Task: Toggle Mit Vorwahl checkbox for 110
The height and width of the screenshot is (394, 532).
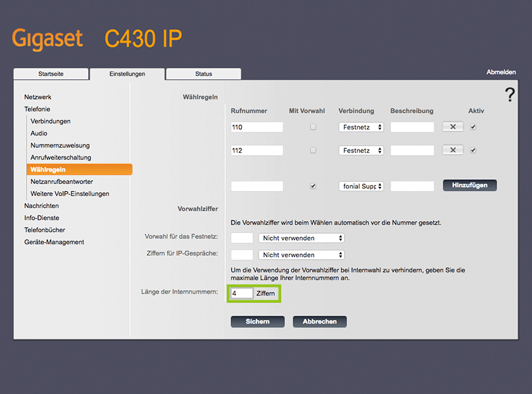Action: point(313,127)
